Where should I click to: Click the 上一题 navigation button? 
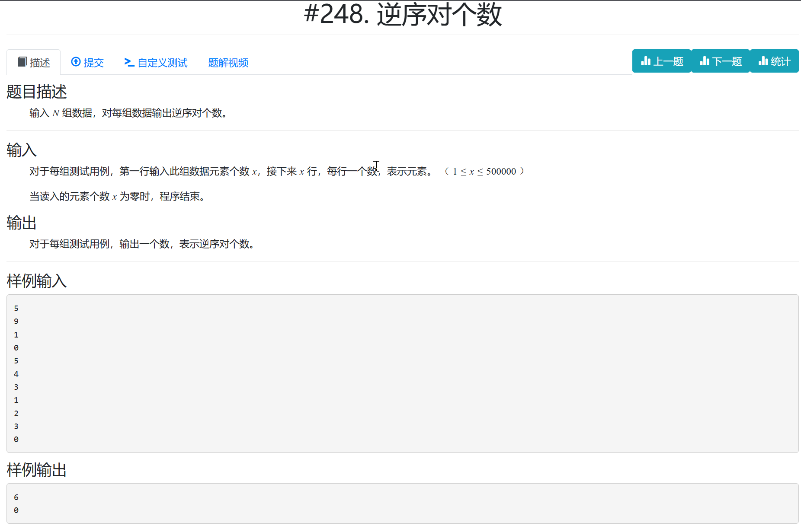[x=661, y=61]
